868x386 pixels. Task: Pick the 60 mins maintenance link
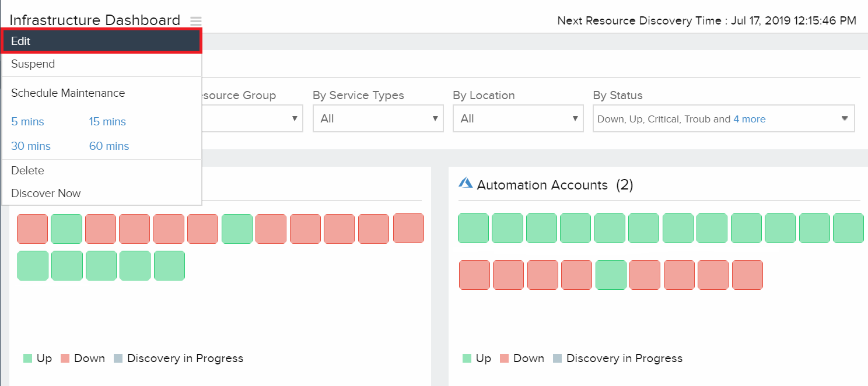click(109, 146)
